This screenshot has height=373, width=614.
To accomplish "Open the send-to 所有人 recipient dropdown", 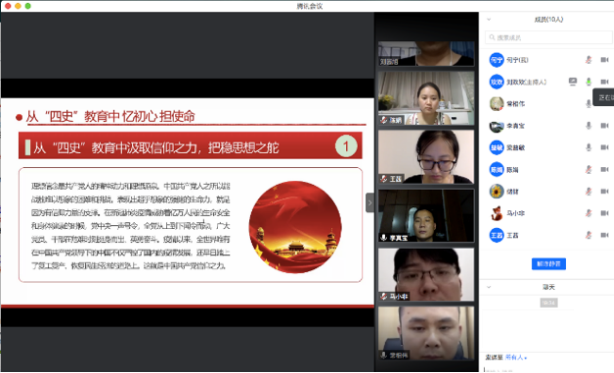I will [516, 357].
